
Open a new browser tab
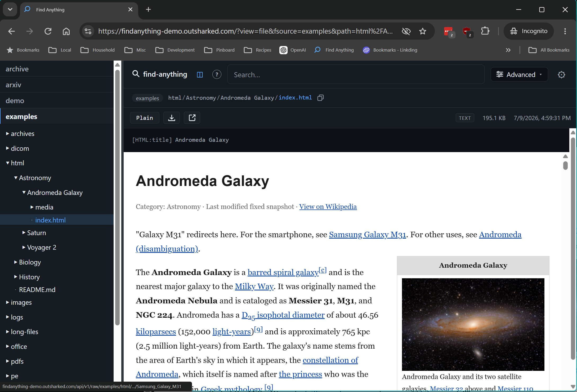(x=148, y=10)
